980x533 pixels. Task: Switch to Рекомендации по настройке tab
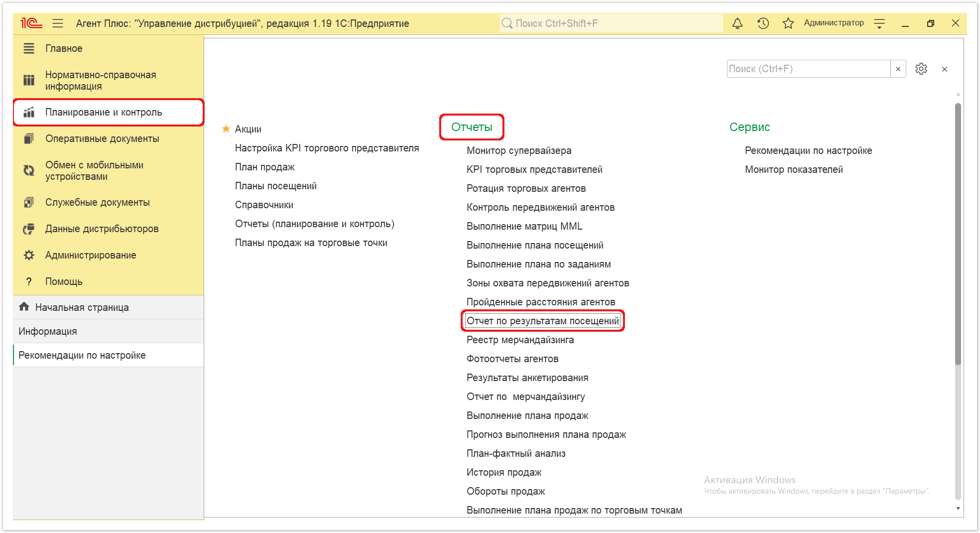tap(109, 355)
